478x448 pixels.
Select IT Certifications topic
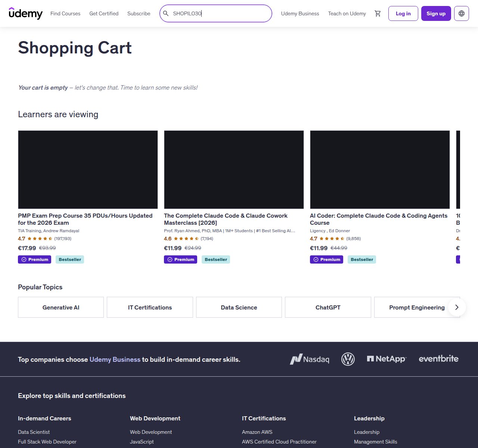click(150, 307)
